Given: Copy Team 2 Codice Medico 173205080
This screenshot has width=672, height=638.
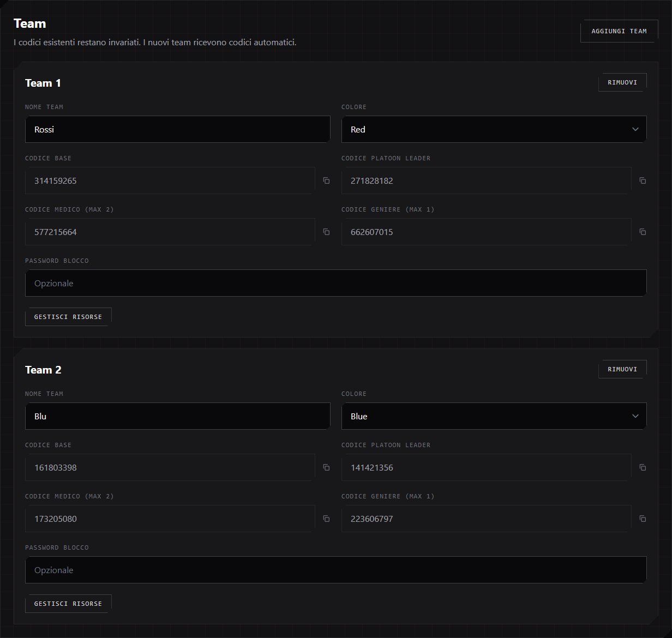Looking at the screenshot, I should point(326,519).
